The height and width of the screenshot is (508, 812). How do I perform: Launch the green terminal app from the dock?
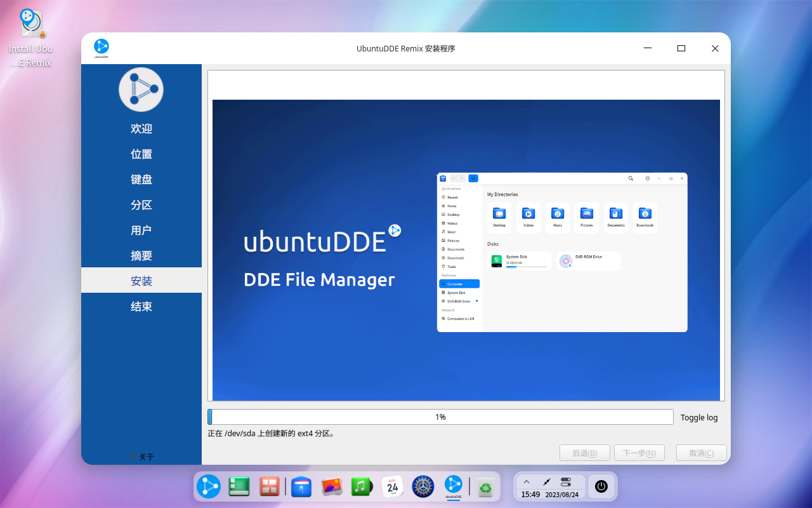click(x=239, y=486)
